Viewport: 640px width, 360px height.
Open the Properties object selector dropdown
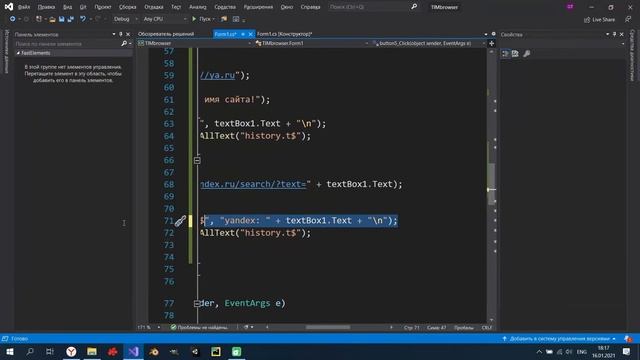tap(563, 44)
